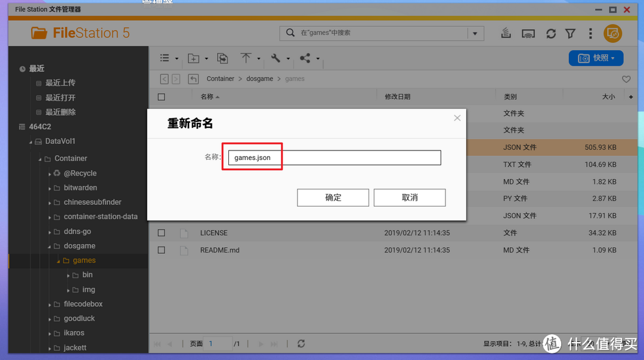This screenshot has height=360, width=644.
Task: Select the 464C2 device node
Action: pos(40,127)
